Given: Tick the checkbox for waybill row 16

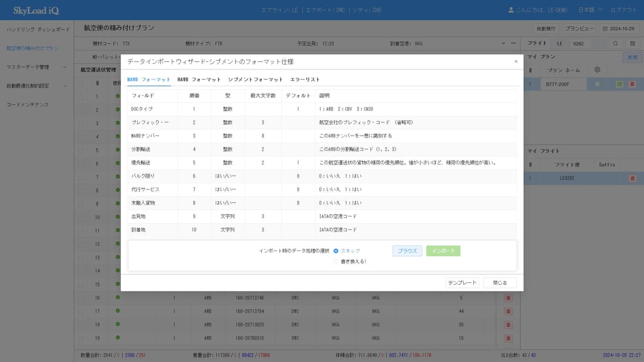Looking at the screenshot, I should point(80,298).
